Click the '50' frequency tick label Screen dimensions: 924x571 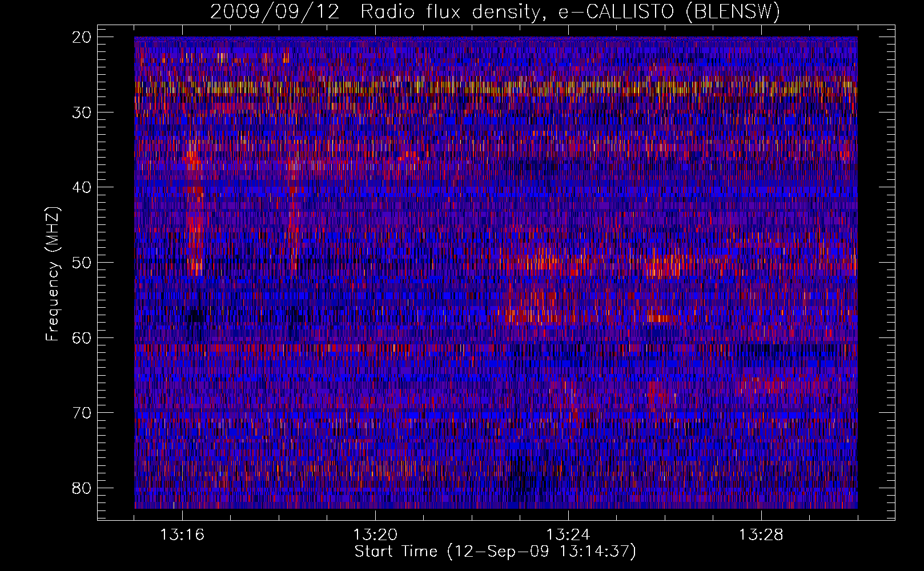(x=82, y=263)
